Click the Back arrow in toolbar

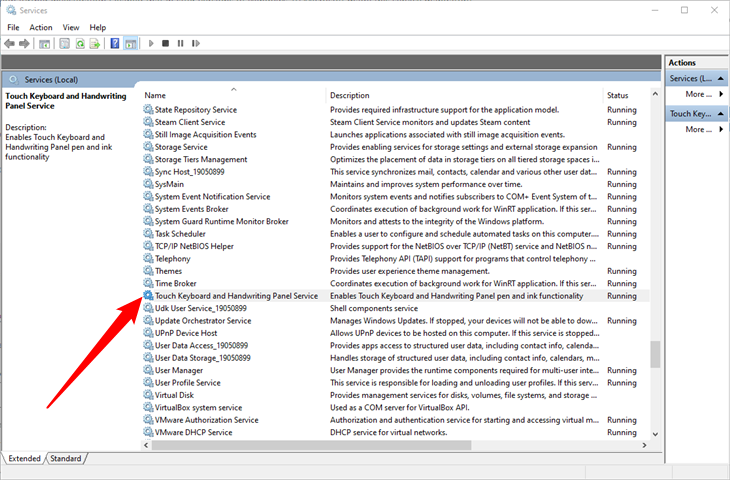click(x=9, y=44)
